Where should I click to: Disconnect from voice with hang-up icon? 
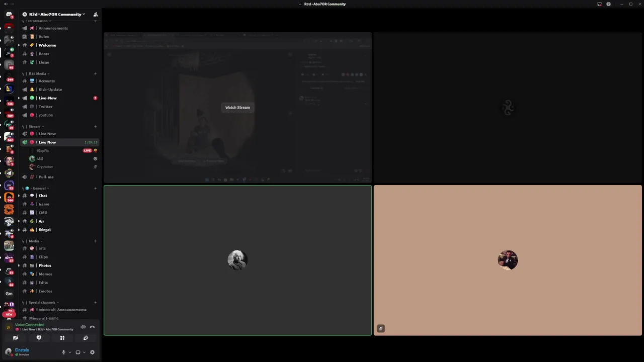(92, 327)
